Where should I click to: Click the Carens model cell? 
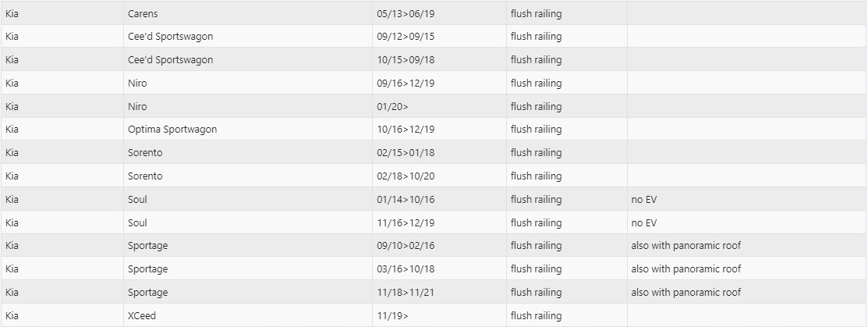pos(143,13)
